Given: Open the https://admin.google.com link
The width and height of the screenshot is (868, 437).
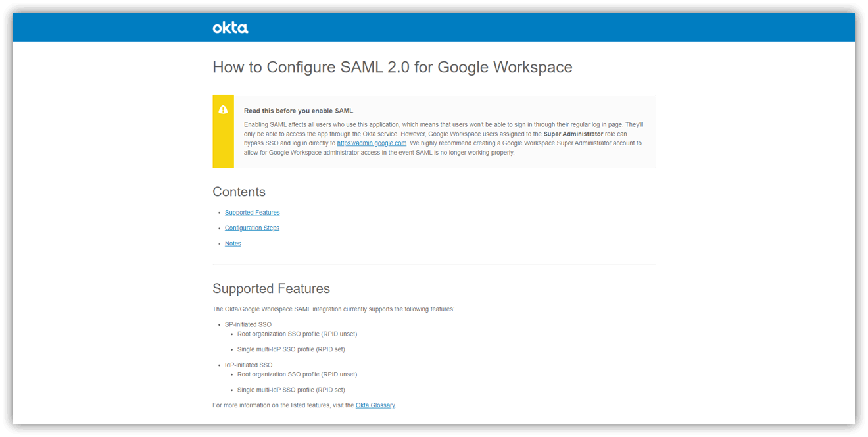Looking at the screenshot, I should click(x=372, y=143).
